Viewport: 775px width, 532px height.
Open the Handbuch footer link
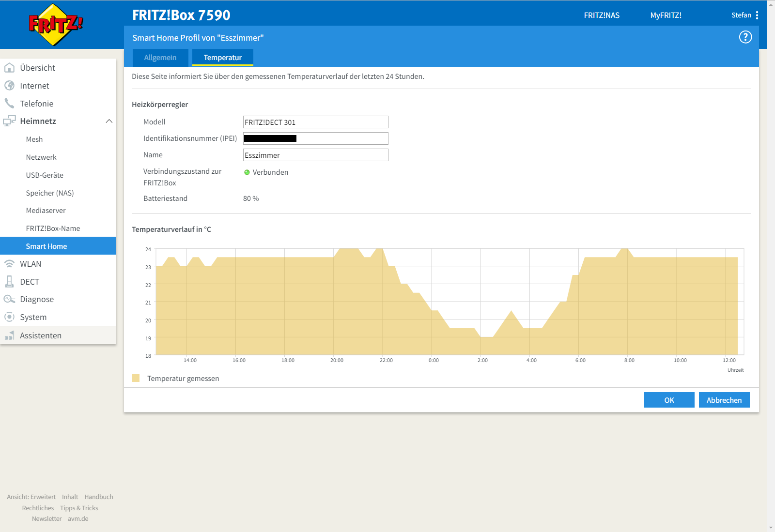pos(99,497)
